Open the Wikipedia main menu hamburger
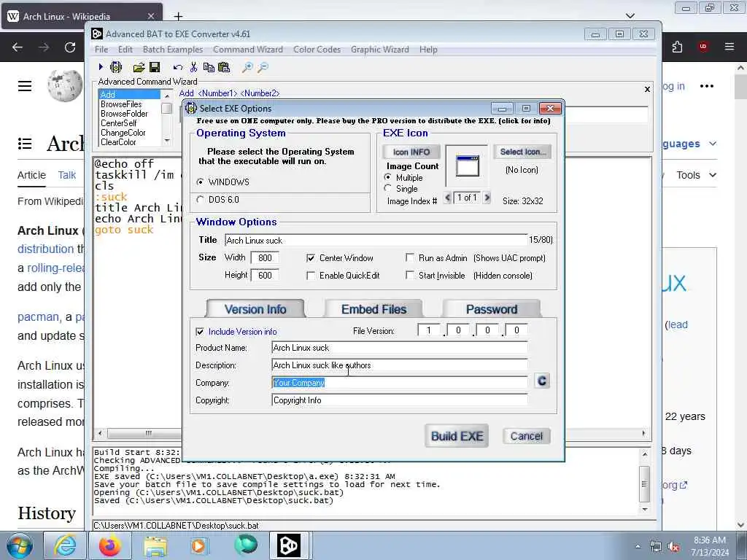Image resolution: width=747 pixels, height=560 pixels. (x=25, y=86)
